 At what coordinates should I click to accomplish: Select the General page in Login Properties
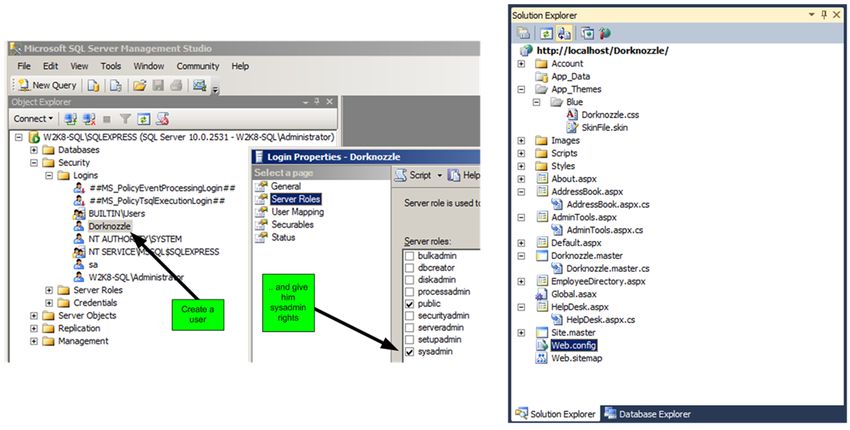(286, 186)
